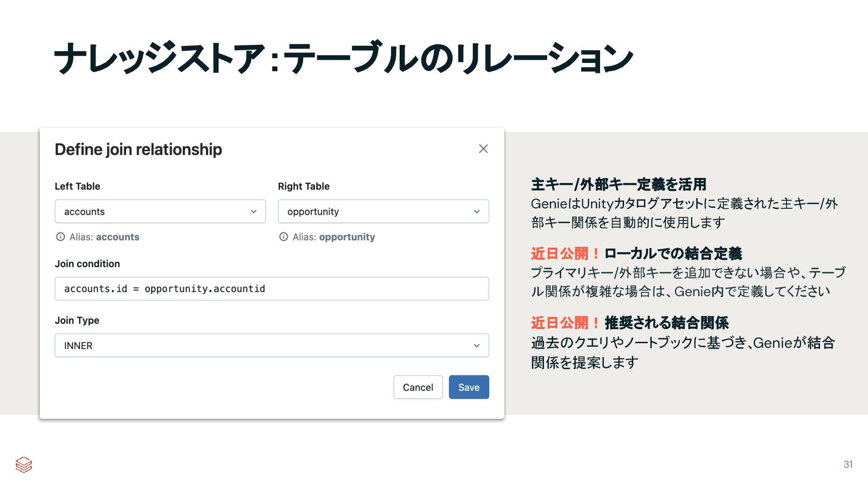Click heading ローカルでの結合定義
Screen dimensions: 868x489
[x=673, y=254]
